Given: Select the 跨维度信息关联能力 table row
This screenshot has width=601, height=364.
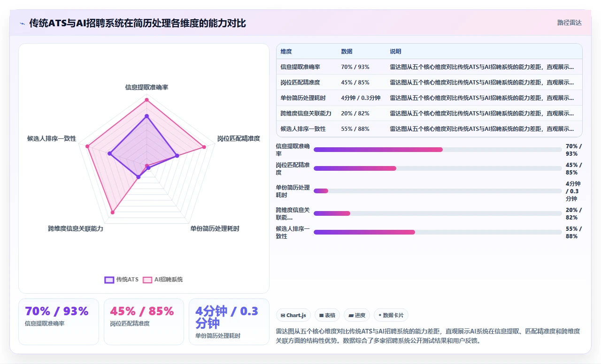Looking at the screenshot, I should (429, 113).
